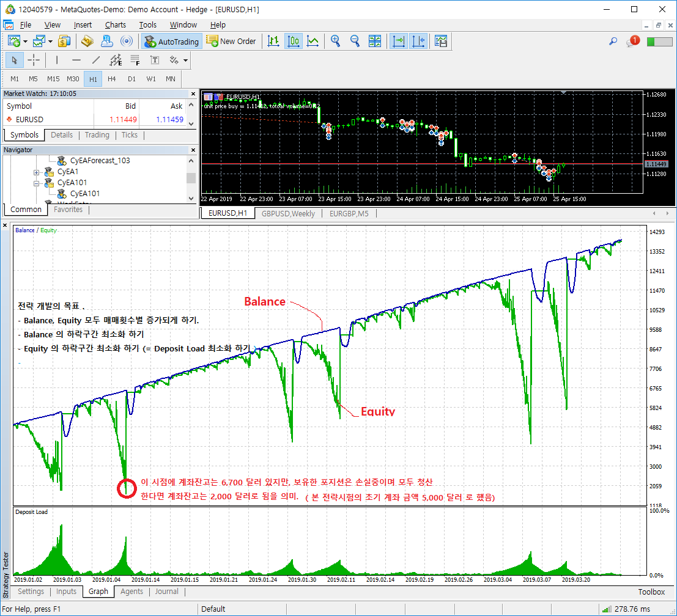
Task: Switch chart to candlesticks icon
Action: [x=293, y=42]
